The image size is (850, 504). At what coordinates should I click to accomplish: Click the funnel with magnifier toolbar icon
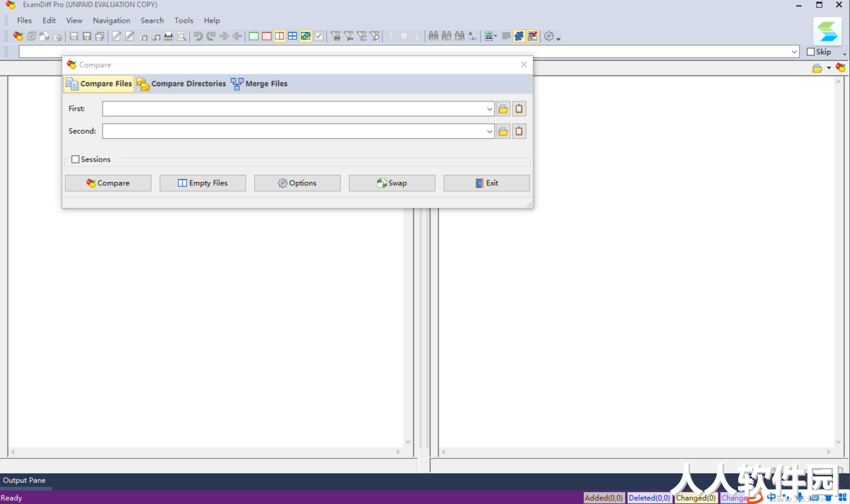point(375,36)
